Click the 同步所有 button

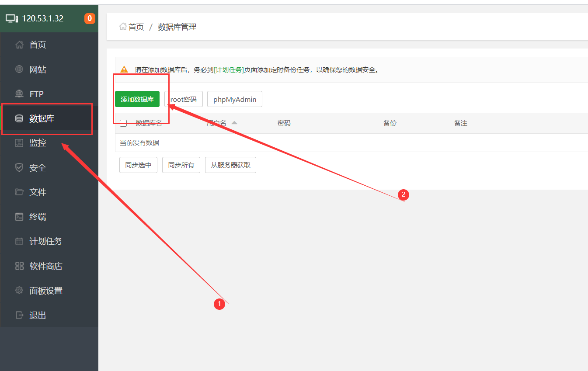[181, 165]
